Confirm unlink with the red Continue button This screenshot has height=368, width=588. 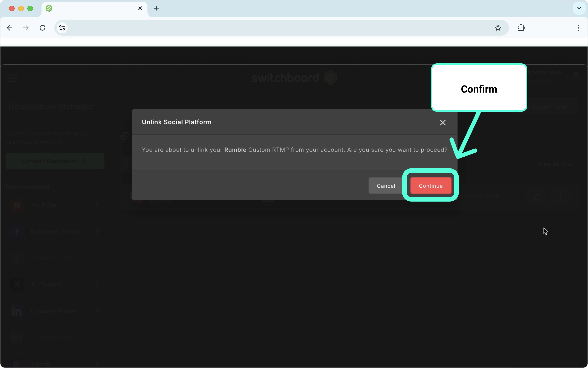(x=431, y=186)
